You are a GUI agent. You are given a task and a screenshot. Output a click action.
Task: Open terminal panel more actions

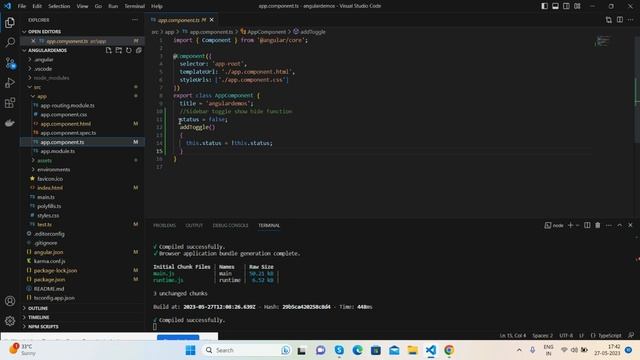click(609, 225)
